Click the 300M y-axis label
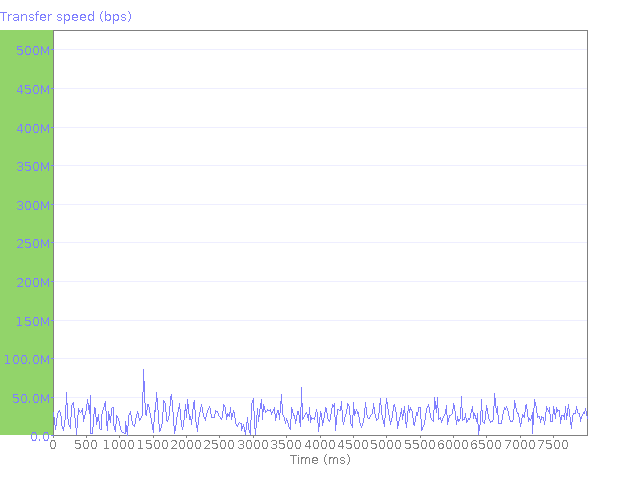Screen dimensions: 640x480 click(x=33, y=205)
